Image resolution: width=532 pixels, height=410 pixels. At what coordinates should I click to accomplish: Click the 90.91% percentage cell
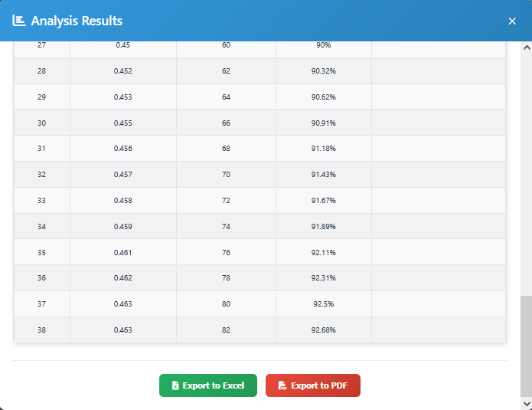click(323, 123)
